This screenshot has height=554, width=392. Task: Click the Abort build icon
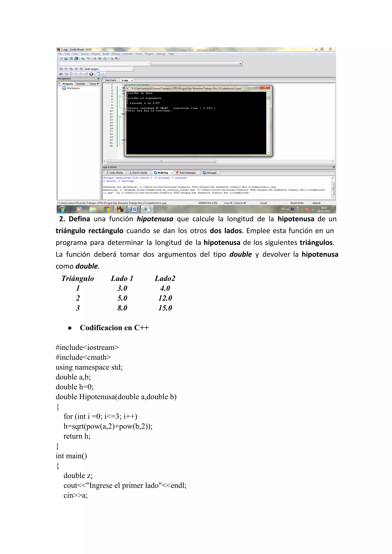[x=81, y=69]
